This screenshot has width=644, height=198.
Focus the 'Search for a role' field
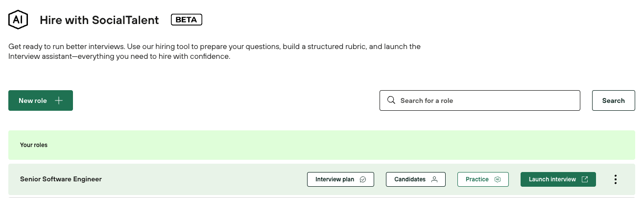click(485, 100)
